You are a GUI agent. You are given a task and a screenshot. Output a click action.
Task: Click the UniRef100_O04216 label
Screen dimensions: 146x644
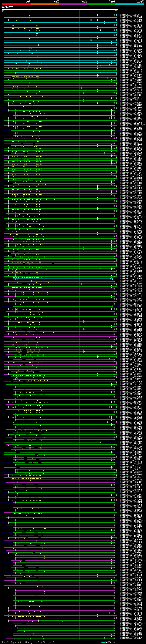[x=131, y=72]
